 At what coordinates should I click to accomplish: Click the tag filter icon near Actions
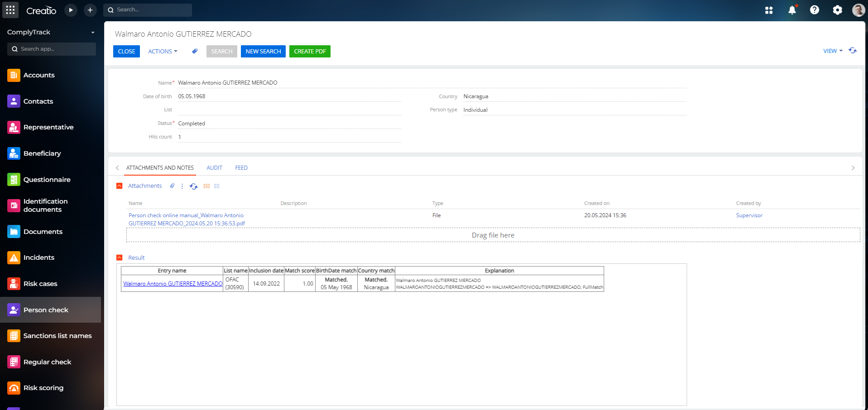coord(194,51)
